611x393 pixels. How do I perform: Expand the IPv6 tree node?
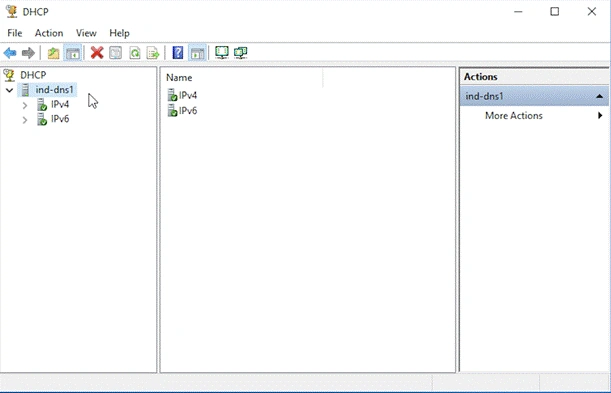(x=25, y=120)
